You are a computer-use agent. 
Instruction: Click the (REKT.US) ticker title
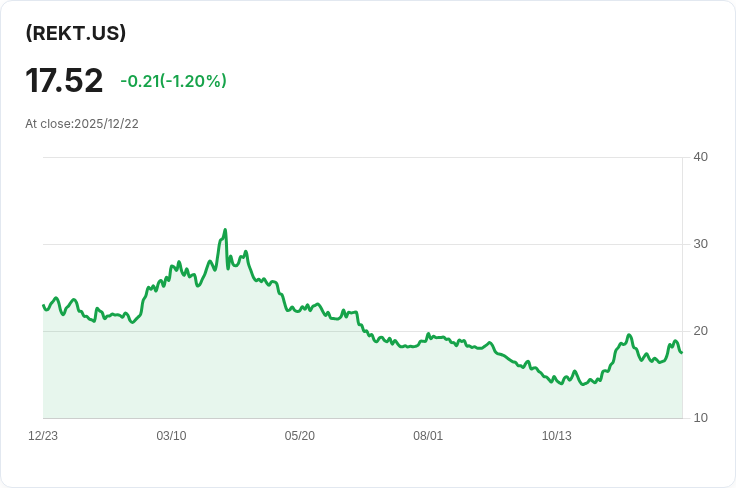pos(76,33)
